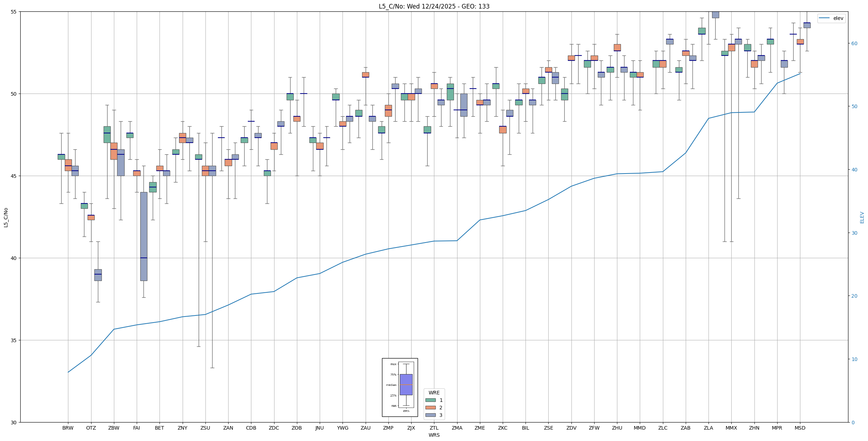This screenshot has width=868, height=441.
Task: Click the 55 tick on left axis
Action: (14, 12)
